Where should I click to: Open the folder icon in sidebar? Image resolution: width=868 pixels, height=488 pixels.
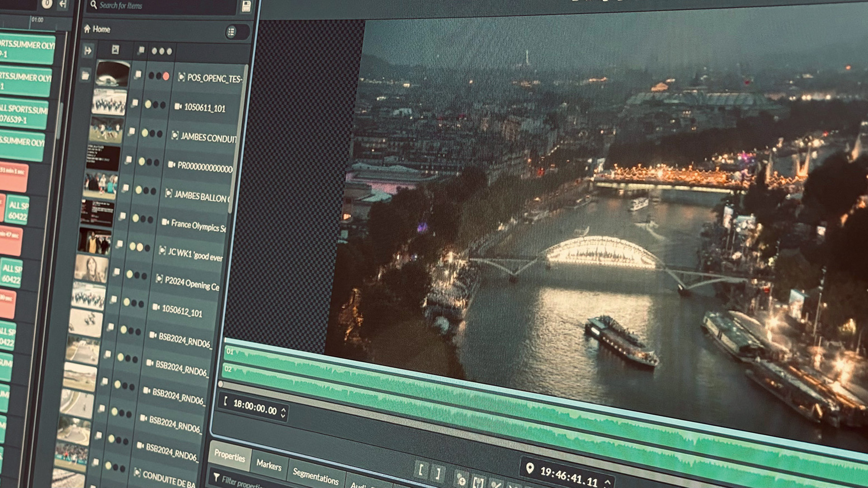tap(85, 75)
